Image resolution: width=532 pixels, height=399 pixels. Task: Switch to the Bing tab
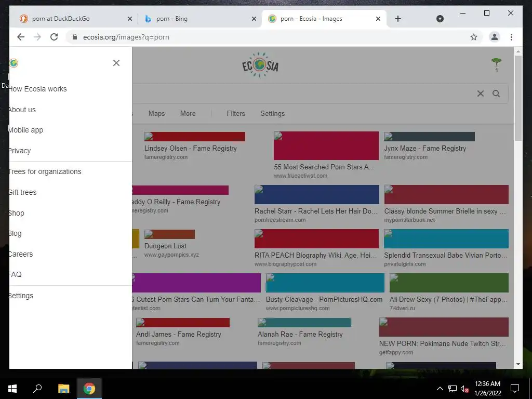199,19
